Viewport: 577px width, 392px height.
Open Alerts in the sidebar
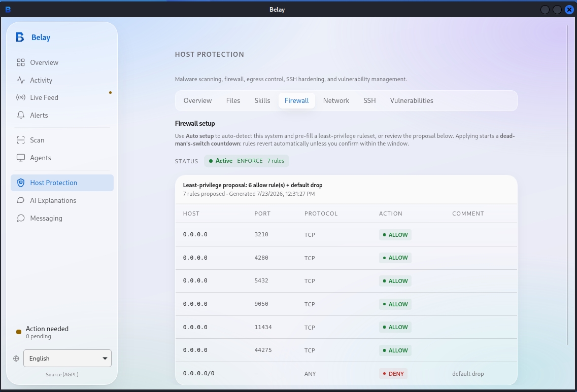pyautogui.click(x=62, y=115)
